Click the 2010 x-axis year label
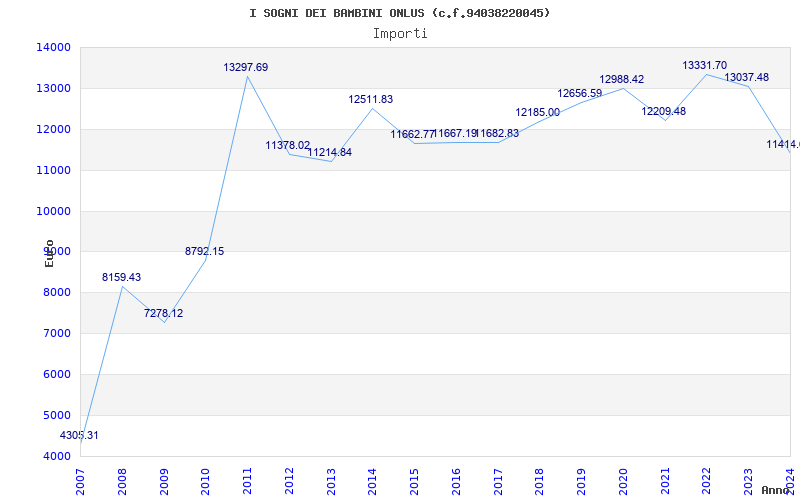 pos(206,482)
